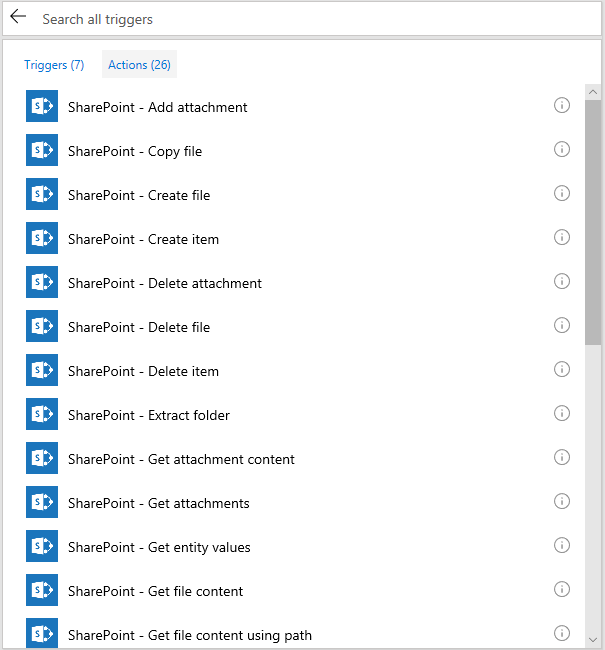Click the vertical scrollbar thumb
Image resolution: width=605 pixels, height=650 pixels.
(x=593, y=222)
